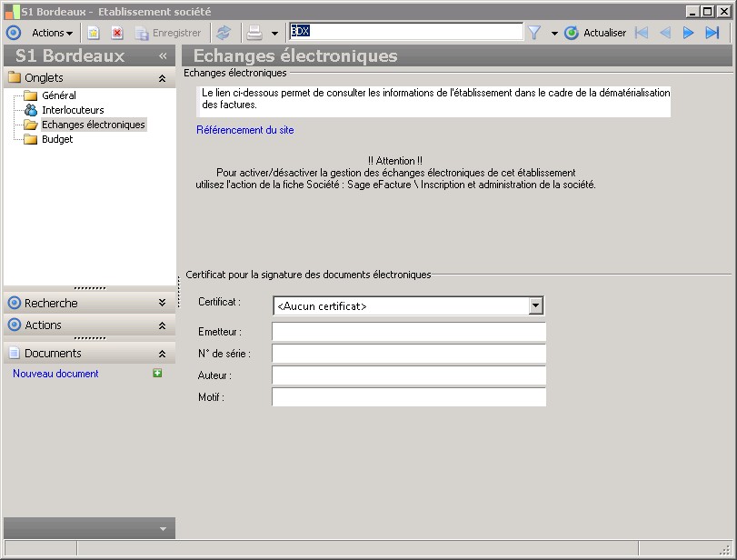
Task: Click the Emetteur input field
Action: tap(409, 332)
